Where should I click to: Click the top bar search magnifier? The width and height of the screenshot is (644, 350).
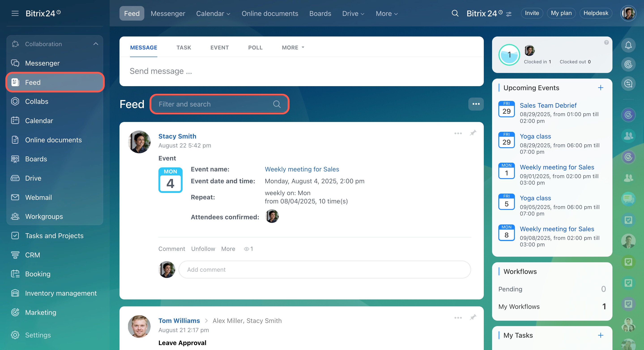tap(455, 13)
